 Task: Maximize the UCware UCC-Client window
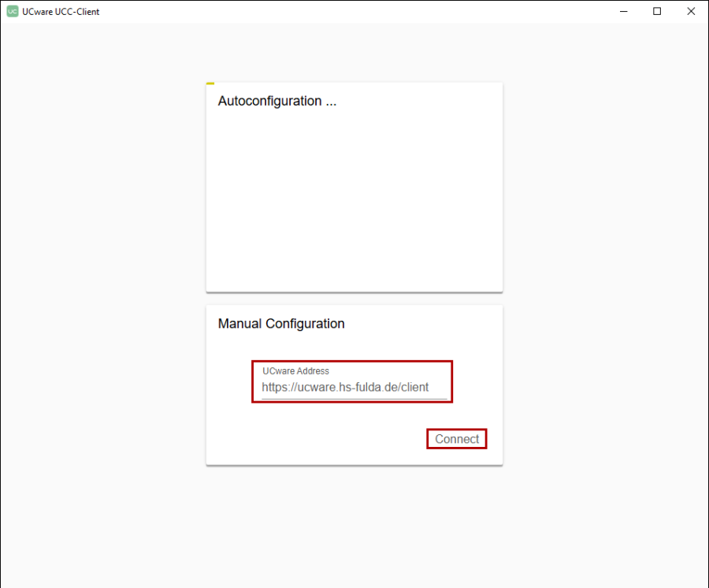click(657, 11)
